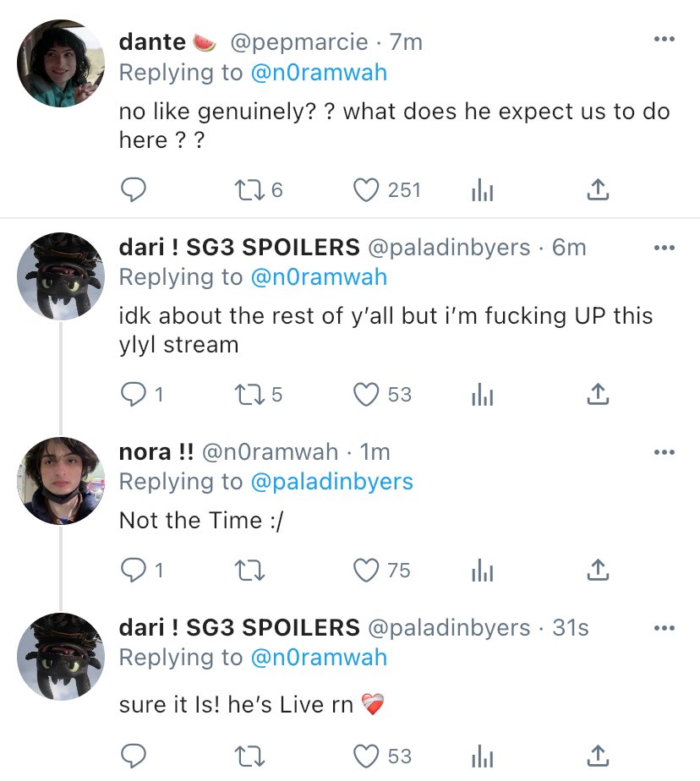Viewport: 700px width, 781px height.
Task: Retweet nora's "Not the Time" tweet
Action: tap(248, 571)
